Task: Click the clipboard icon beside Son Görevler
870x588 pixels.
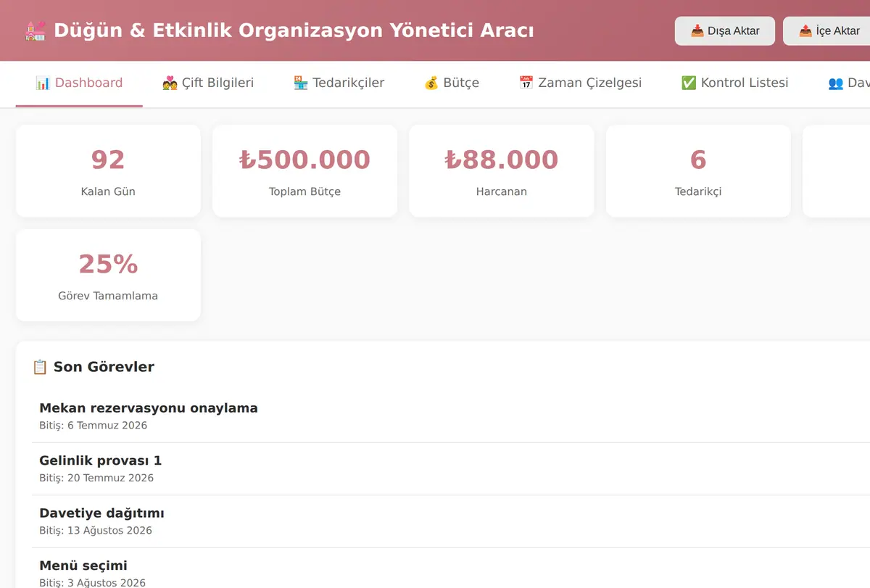Action: (40, 367)
